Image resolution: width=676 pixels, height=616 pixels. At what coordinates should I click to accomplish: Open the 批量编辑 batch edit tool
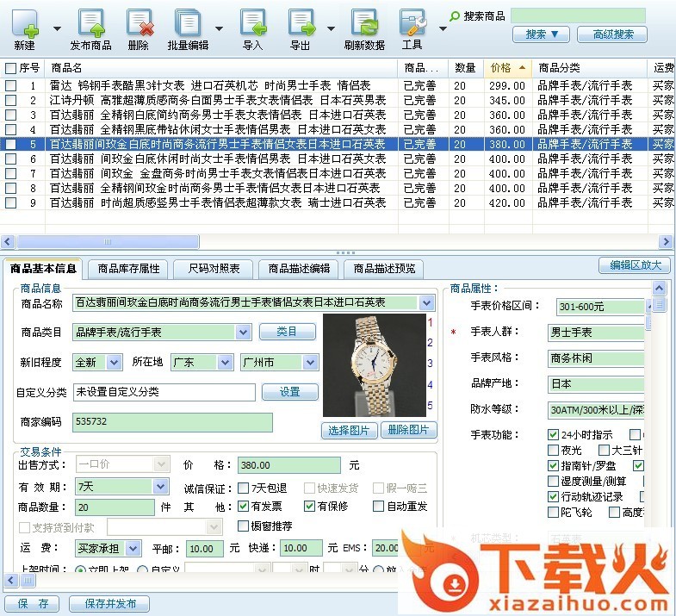pos(187,25)
